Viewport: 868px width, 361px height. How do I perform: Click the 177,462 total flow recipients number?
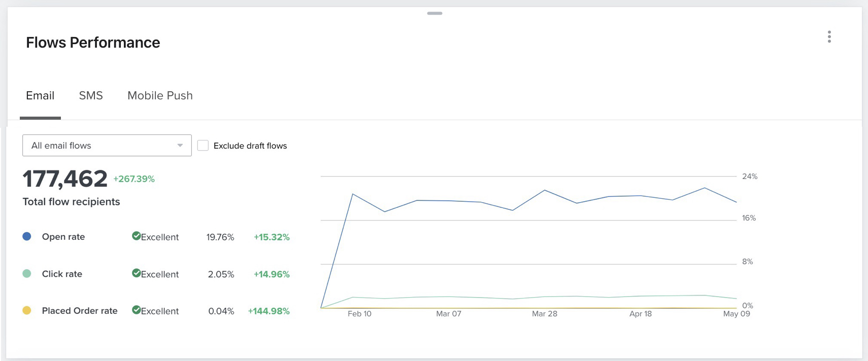point(65,179)
